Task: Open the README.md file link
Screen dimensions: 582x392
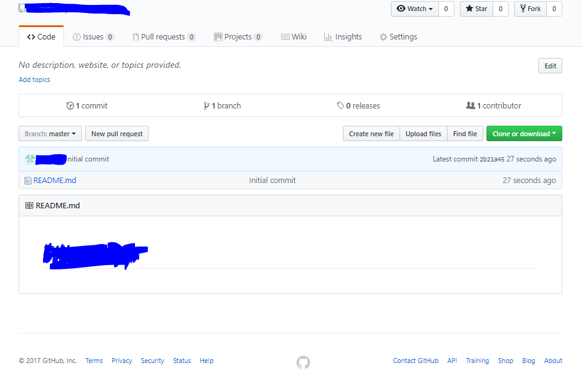Action: click(54, 181)
